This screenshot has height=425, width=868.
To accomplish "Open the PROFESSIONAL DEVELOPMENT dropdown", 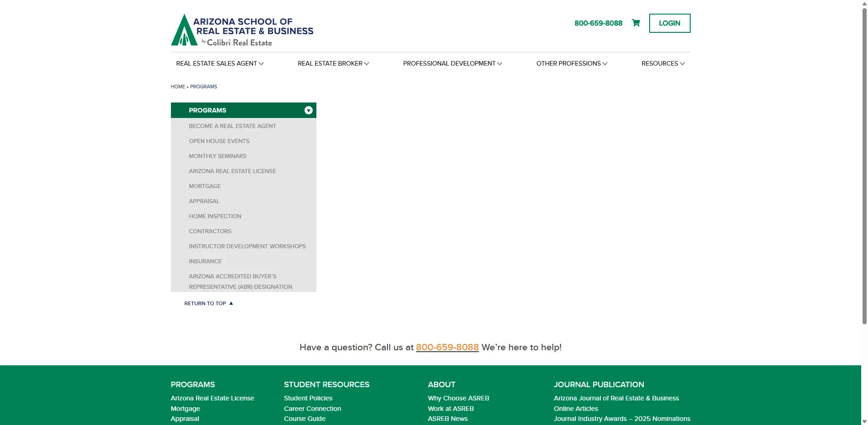I will pos(451,63).
